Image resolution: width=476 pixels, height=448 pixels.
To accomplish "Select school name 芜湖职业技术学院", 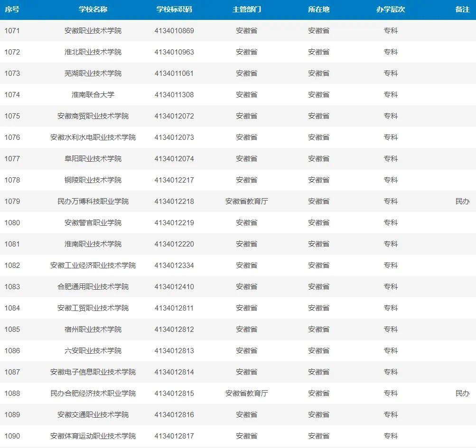I will tap(93, 73).
